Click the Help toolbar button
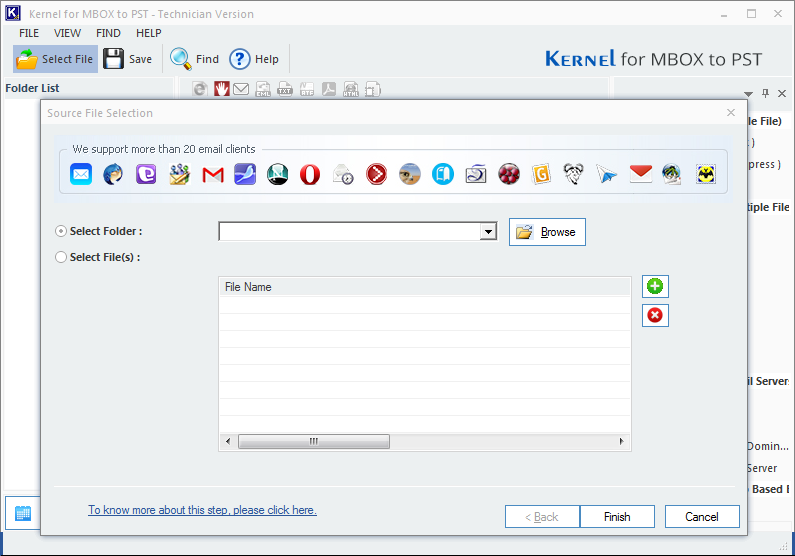The height and width of the screenshot is (556, 795). click(254, 59)
